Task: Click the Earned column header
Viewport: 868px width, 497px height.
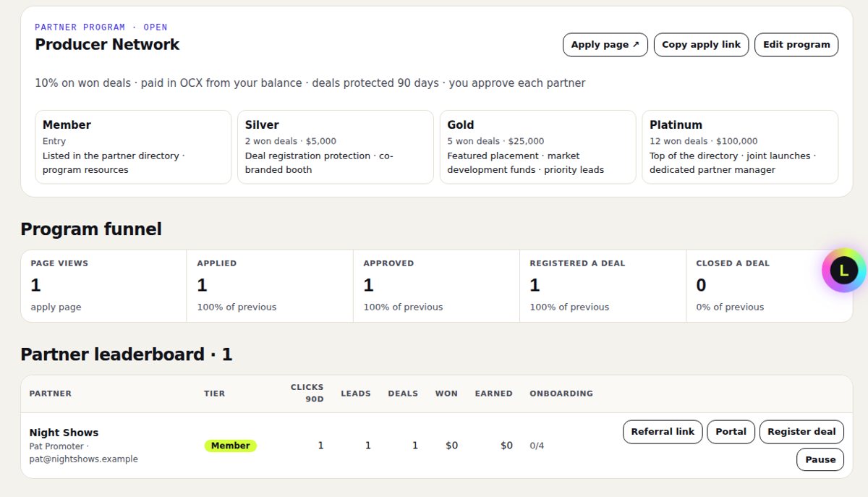Action: [493, 394]
